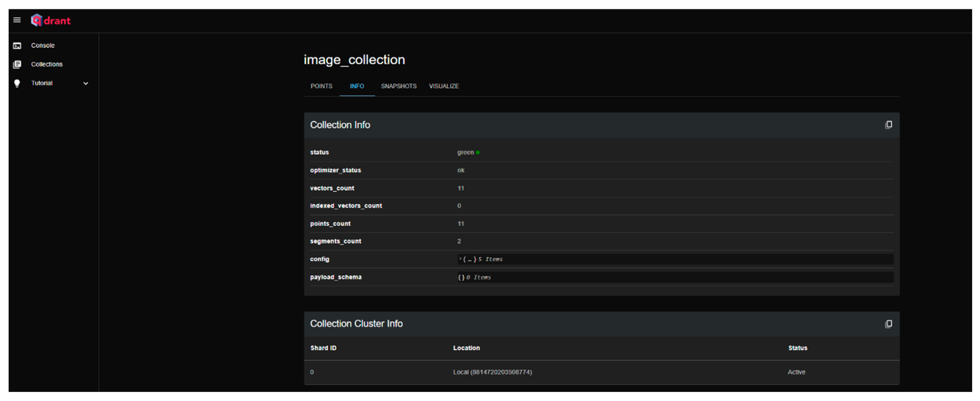Click the 'Collection Cluster Info' heading
Image resolution: width=980 pixels, height=401 pixels.
coord(356,324)
